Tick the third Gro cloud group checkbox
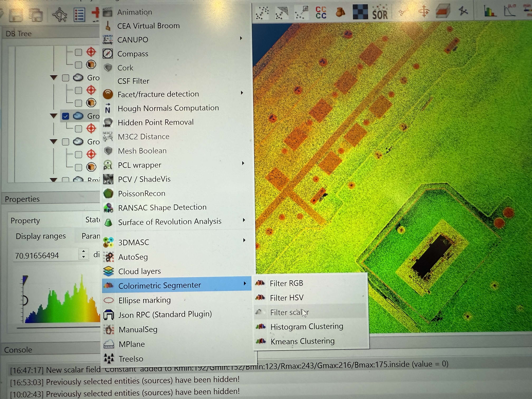 tap(65, 142)
